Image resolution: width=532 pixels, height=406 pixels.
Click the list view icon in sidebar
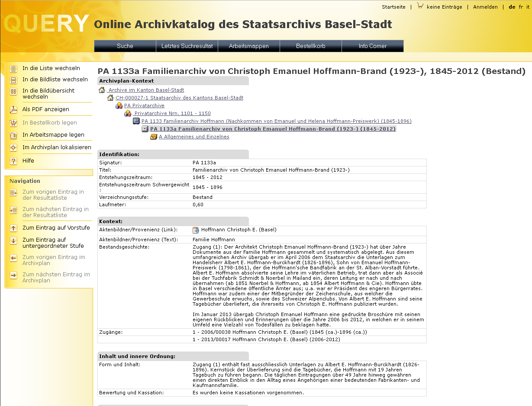pyautogui.click(x=13, y=68)
